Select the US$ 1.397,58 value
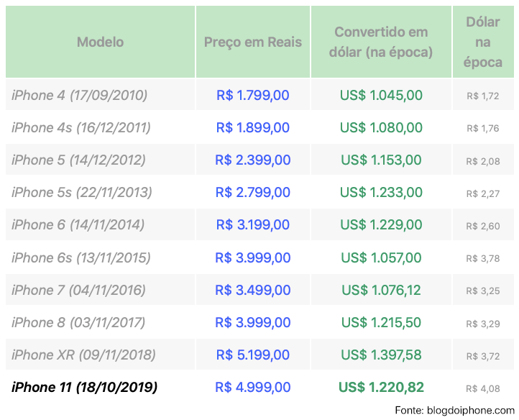This screenshot has height=420, width=519. 381,355
